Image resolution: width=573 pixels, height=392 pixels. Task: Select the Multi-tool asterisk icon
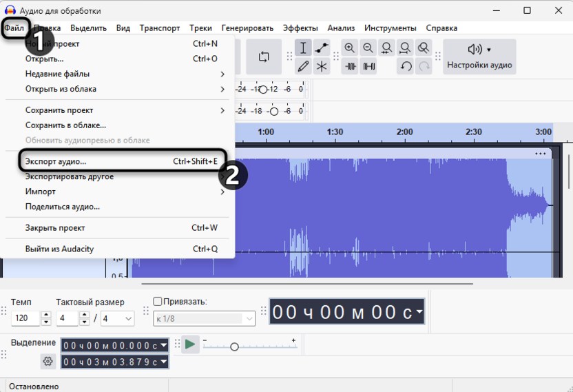(322, 66)
